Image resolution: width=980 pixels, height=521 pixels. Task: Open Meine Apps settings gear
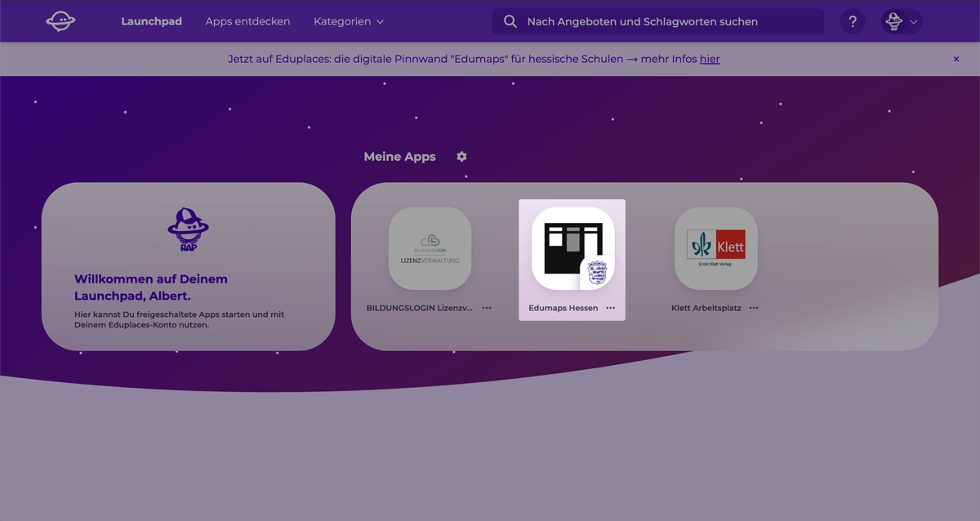(x=461, y=156)
